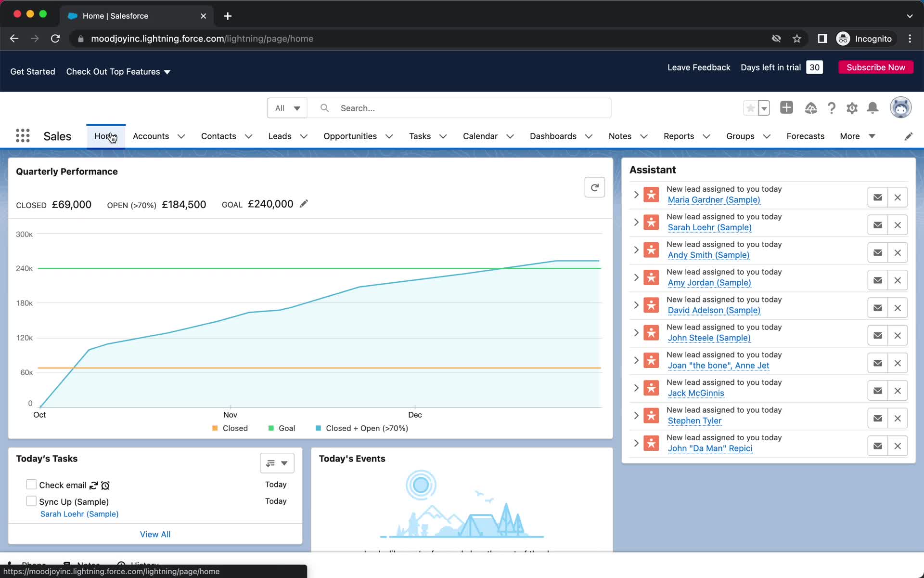924x578 pixels.
Task: Click the search magnifier icon in navbar
Action: (x=324, y=108)
